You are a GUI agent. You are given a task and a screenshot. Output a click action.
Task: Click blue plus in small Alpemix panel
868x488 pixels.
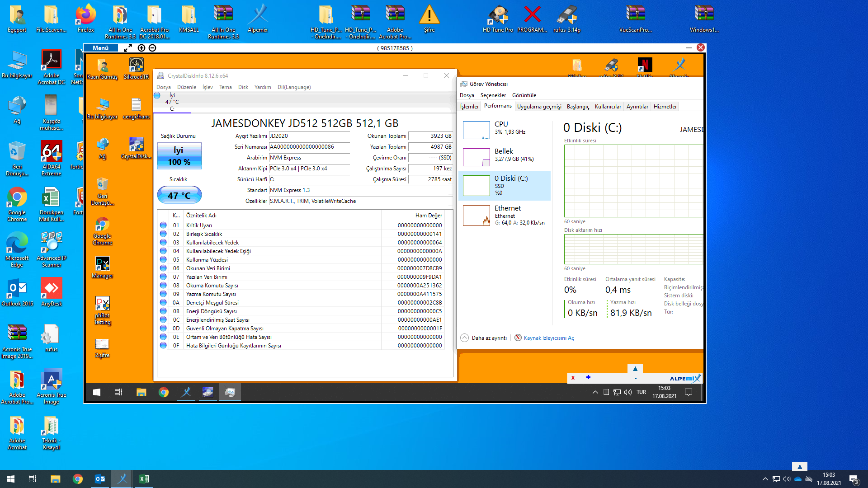coord(588,377)
